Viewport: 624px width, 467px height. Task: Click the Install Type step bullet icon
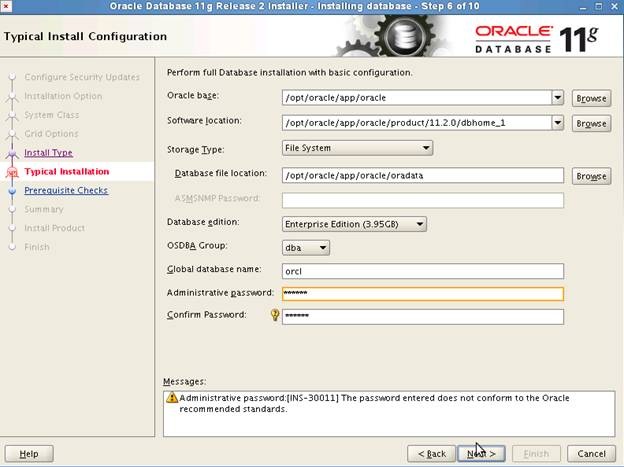(x=12, y=153)
